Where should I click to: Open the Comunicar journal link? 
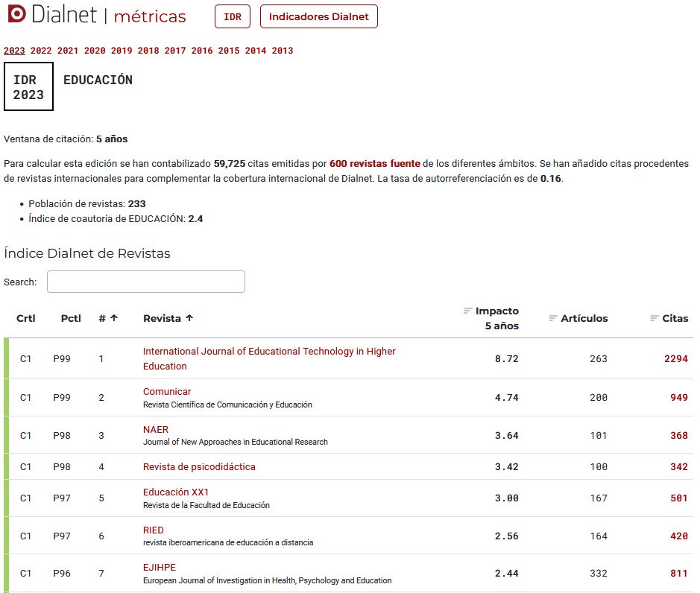pos(167,391)
